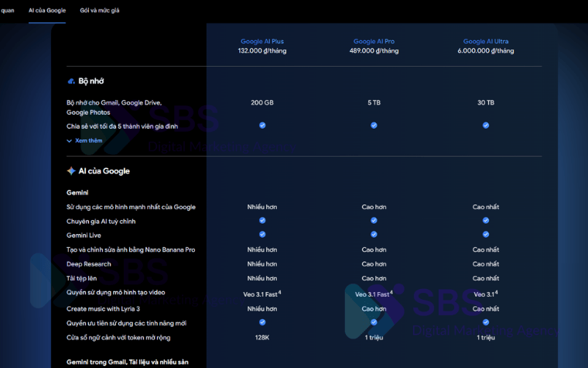Image resolution: width=588 pixels, height=368 pixels.
Task: Click the 'Tải tệp lên' row label
Action: 81,278
